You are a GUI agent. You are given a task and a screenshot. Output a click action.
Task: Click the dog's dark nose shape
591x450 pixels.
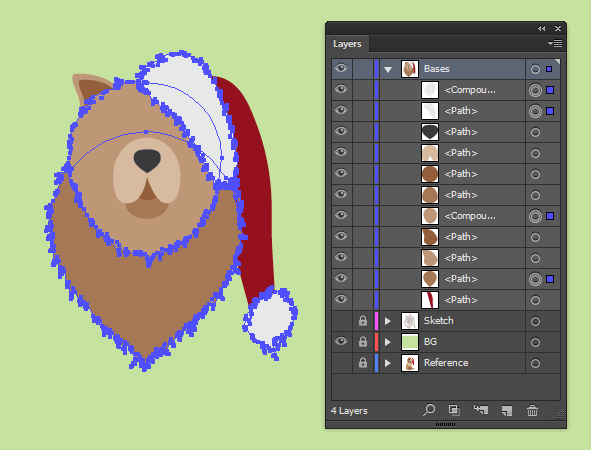pyautogui.click(x=147, y=160)
